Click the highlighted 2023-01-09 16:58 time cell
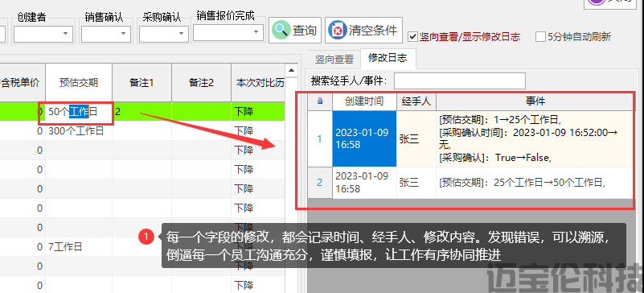 coord(364,139)
